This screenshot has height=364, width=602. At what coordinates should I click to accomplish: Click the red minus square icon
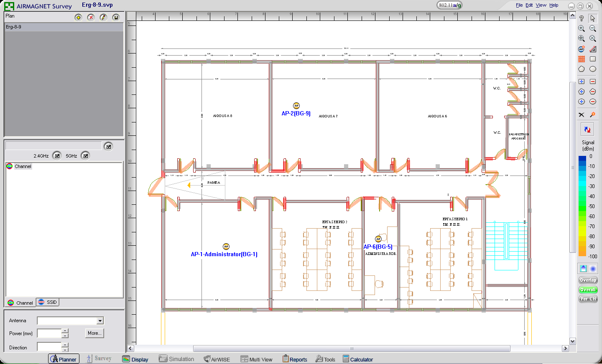pyautogui.click(x=593, y=81)
